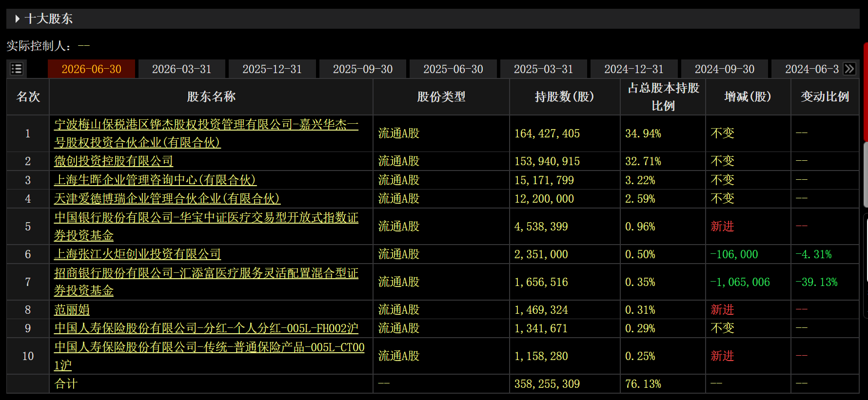Click the -39.13% change ratio
868x400 pixels.
click(817, 282)
